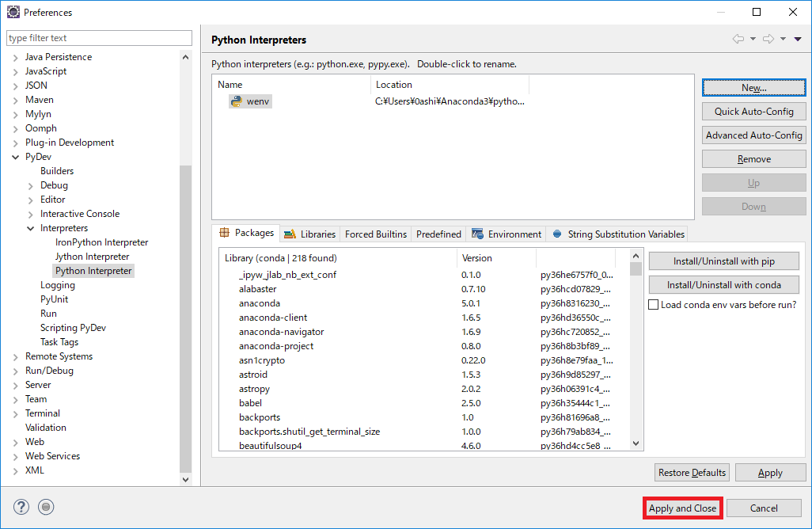
Task: Click the String Substitution Variables tab icon
Action: (559, 233)
